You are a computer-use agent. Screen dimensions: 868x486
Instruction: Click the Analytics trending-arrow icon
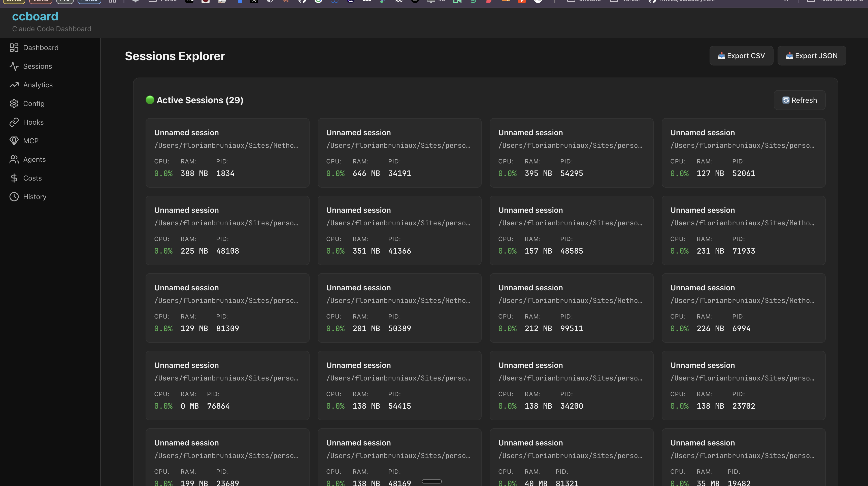[14, 85]
